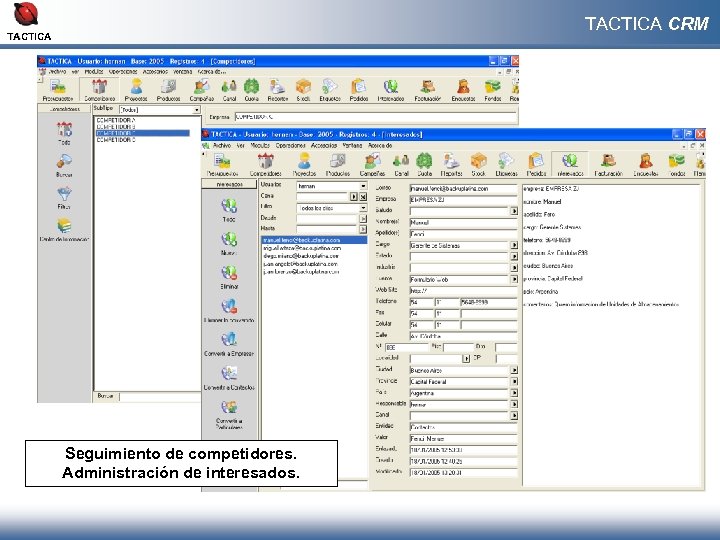Open Encuestas in the Interesados window toolbar

click(x=646, y=165)
